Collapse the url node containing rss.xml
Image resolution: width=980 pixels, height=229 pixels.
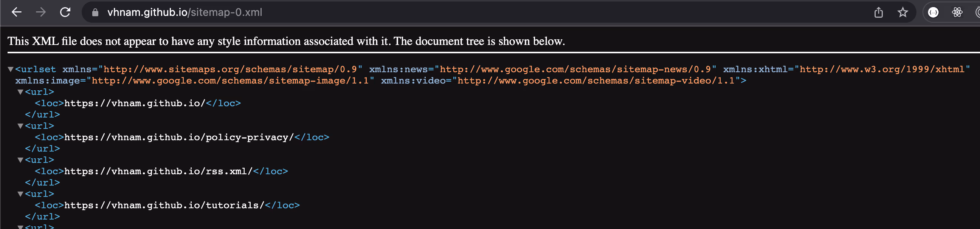pos(20,160)
